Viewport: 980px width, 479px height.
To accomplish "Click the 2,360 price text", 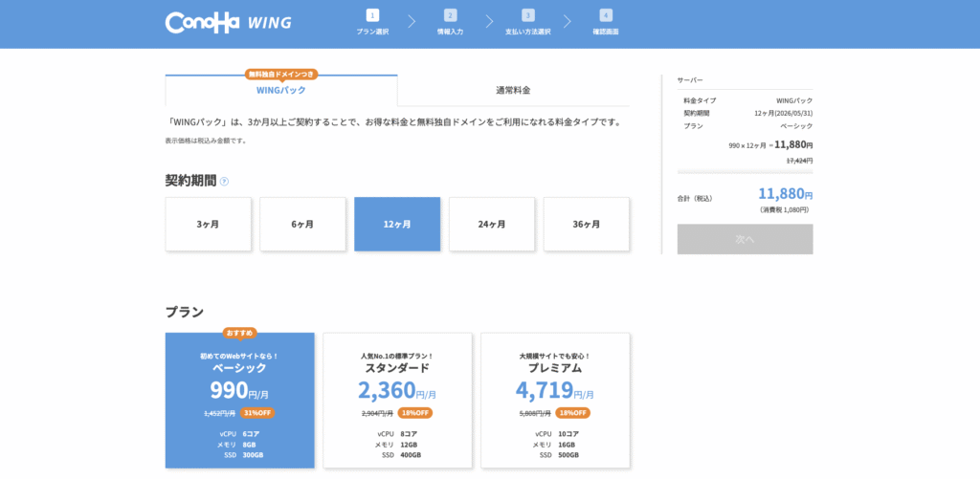I will pyautogui.click(x=387, y=390).
